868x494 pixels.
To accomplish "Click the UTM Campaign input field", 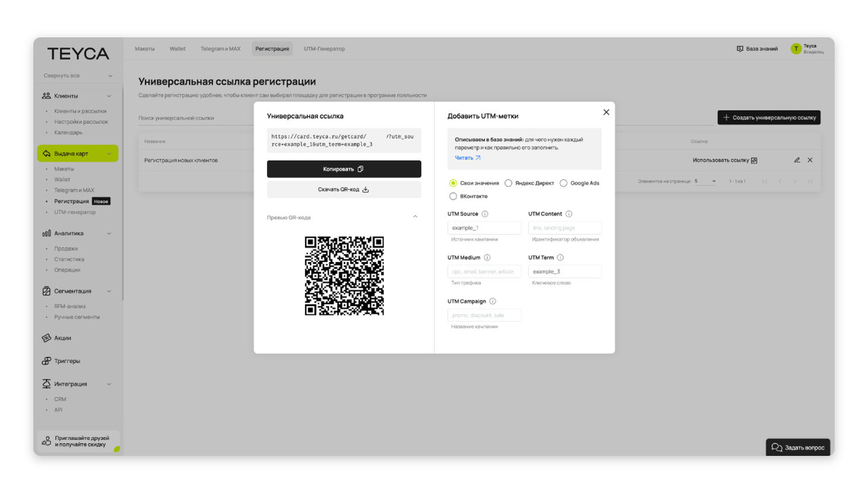I will pyautogui.click(x=484, y=316).
